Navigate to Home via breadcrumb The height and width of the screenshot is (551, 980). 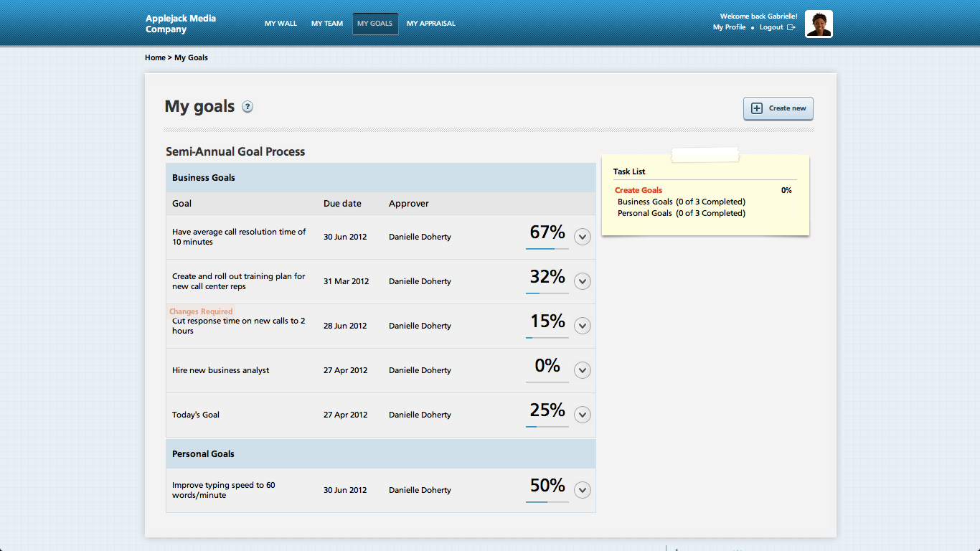pyautogui.click(x=155, y=57)
